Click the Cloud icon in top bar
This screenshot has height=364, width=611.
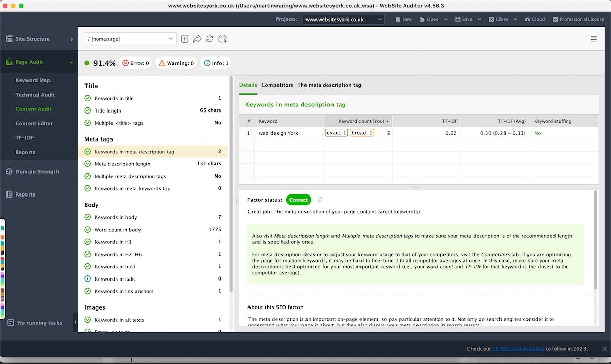click(x=527, y=19)
